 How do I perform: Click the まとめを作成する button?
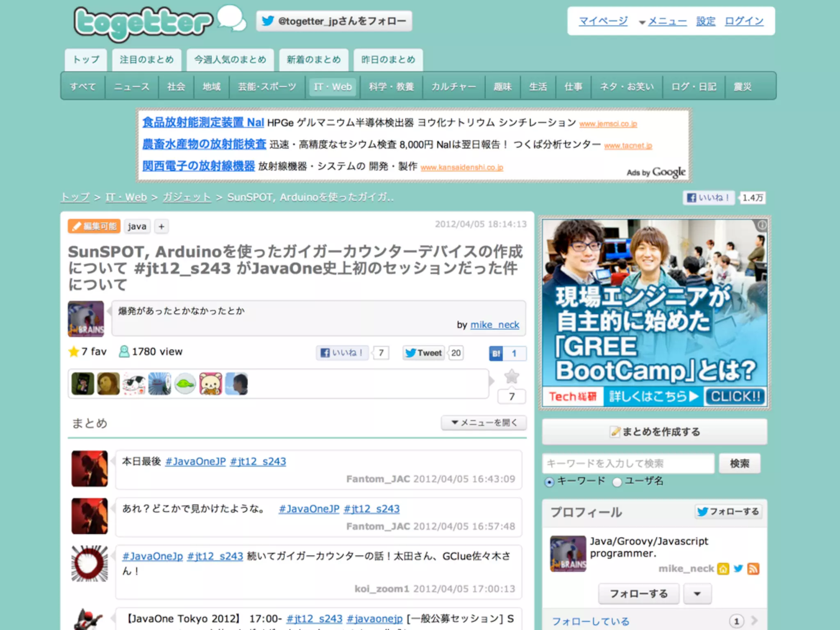click(655, 431)
